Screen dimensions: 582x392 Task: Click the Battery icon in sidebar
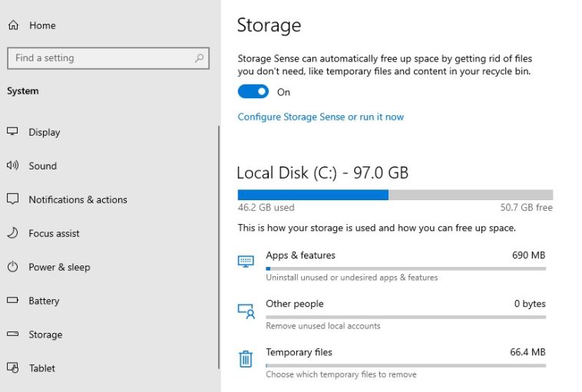tap(12, 301)
